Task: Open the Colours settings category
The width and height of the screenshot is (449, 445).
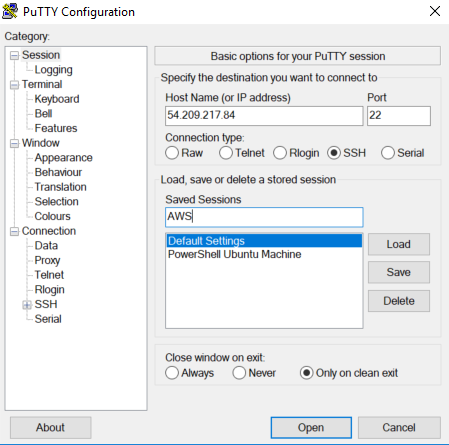Action: pos(52,216)
